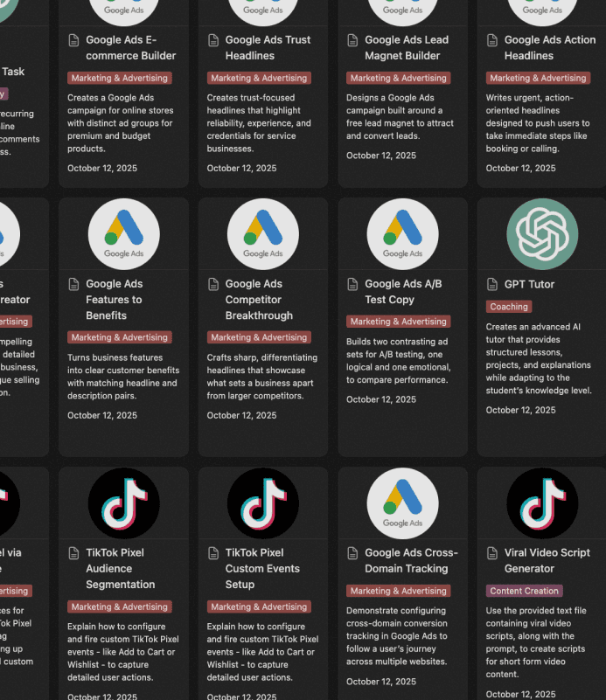Image resolution: width=606 pixels, height=700 pixels.
Task: Click the page icon beside Google Ads Competitor Breakthrough
Action: [x=213, y=284]
